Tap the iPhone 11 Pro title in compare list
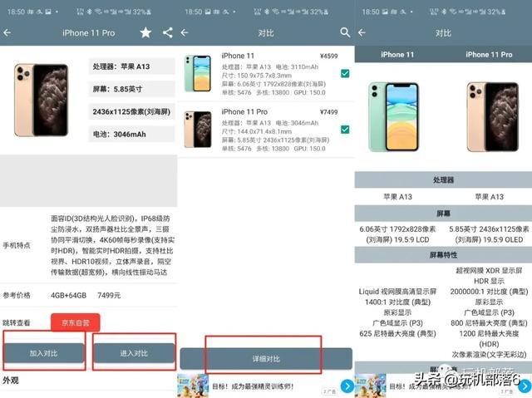This screenshot has height=398, width=532. [244, 112]
